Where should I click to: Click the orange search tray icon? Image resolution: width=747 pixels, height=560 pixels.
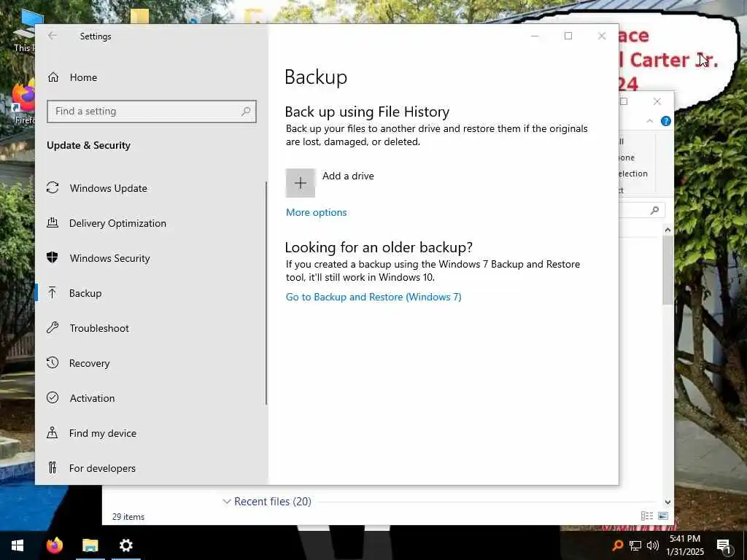point(617,545)
